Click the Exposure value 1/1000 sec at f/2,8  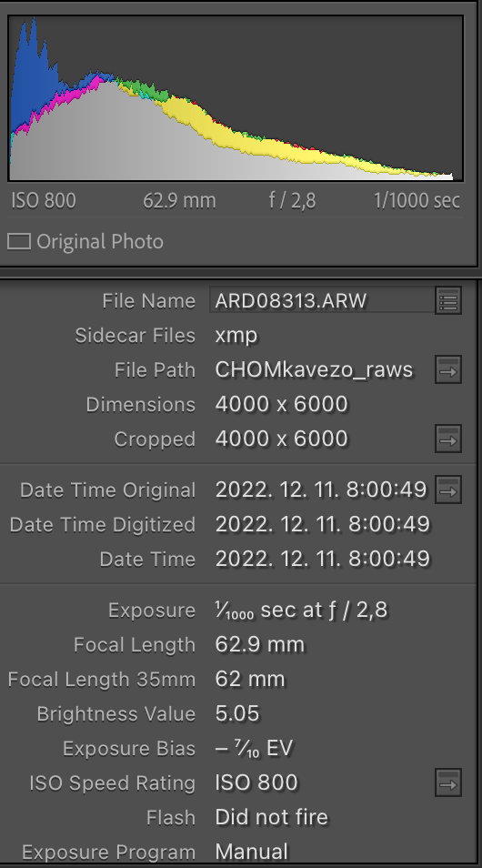(301, 610)
